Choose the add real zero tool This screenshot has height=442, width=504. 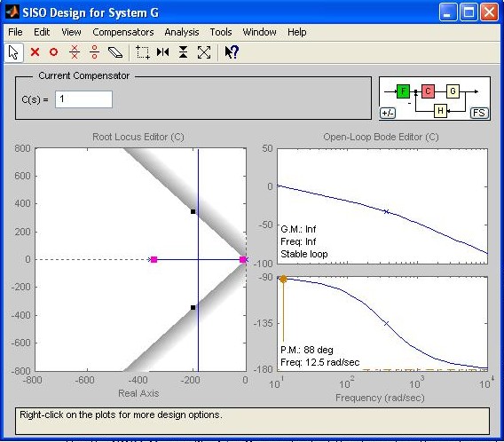pyautogui.click(x=53, y=52)
